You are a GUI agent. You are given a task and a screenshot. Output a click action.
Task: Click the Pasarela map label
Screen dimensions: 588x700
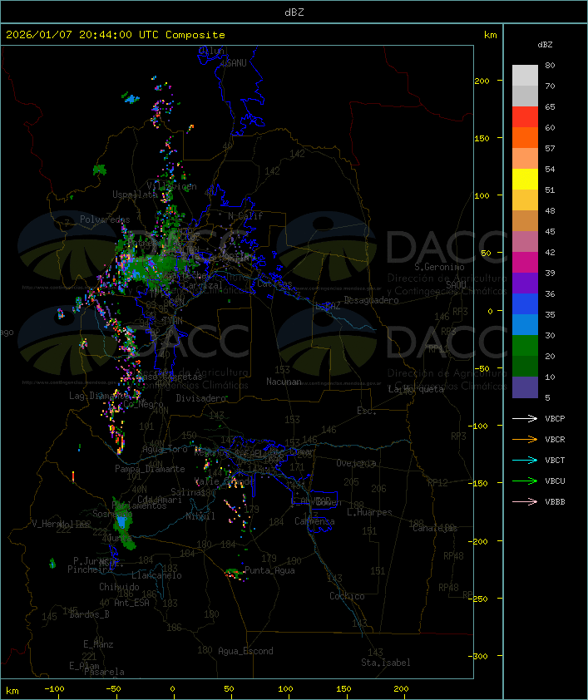pyautogui.click(x=105, y=672)
